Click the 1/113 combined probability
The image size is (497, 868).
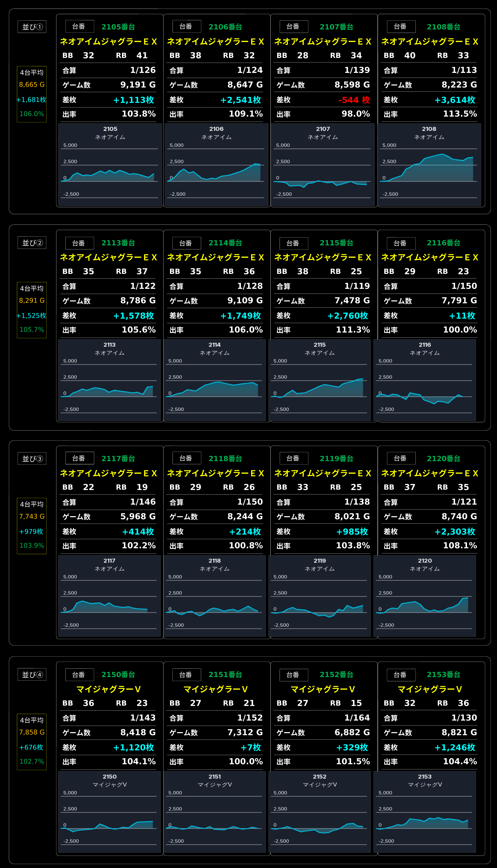(x=464, y=70)
